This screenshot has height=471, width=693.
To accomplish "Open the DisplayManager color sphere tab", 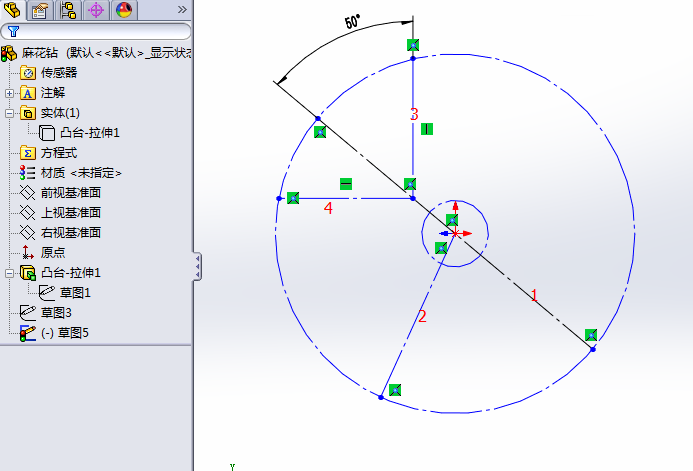I will tap(124, 10).
